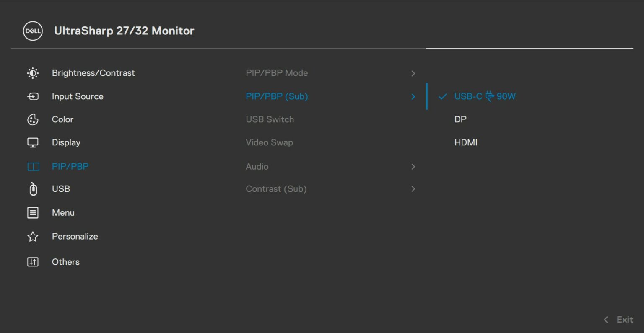
Task: Reselect the checked USB-C 90W option
Action: coord(485,96)
